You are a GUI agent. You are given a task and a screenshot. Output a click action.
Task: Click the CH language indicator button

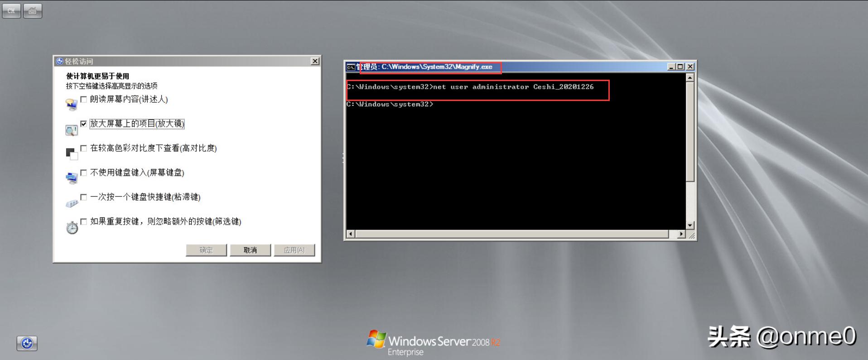11,11
